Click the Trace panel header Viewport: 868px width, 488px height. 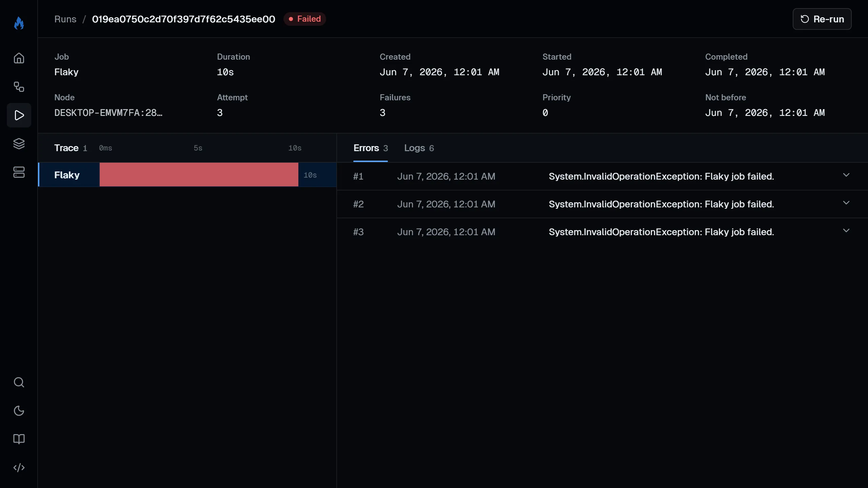point(66,148)
